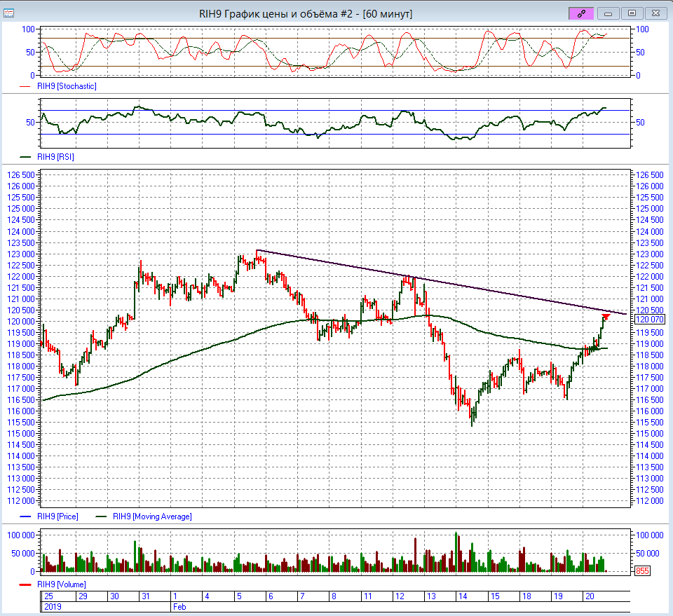
Task: Close the RIH9 chart window
Action: point(655,13)
